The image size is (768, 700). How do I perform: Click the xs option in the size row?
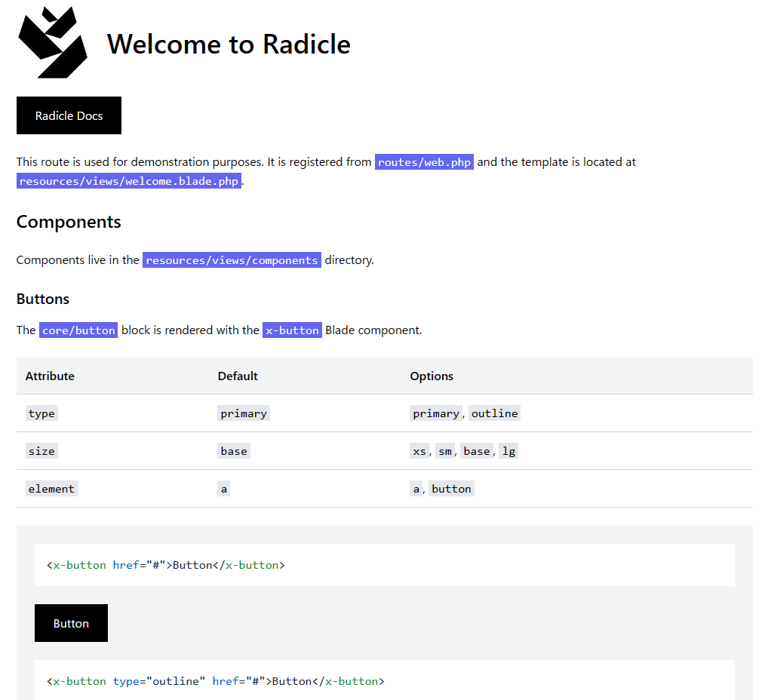(419, 451)
